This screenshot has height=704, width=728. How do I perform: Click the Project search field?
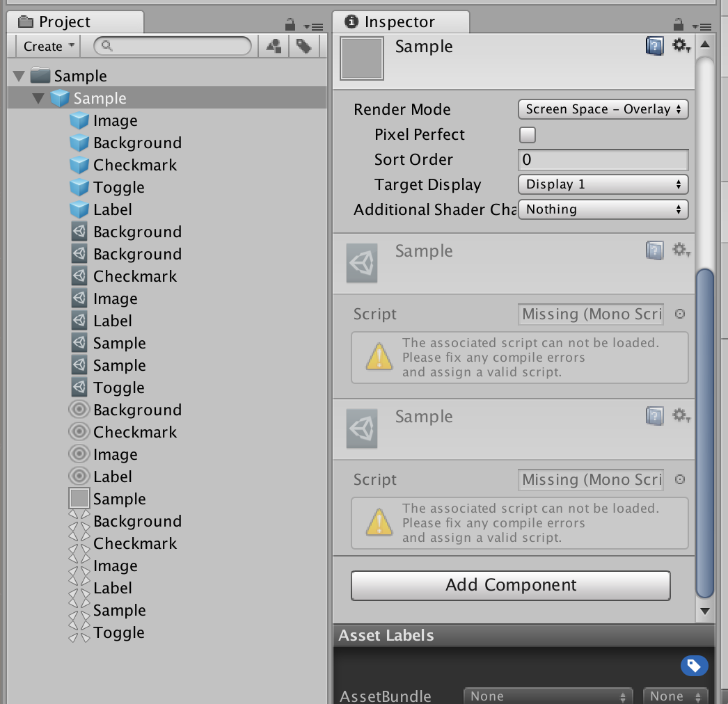(x=172, y=46)
